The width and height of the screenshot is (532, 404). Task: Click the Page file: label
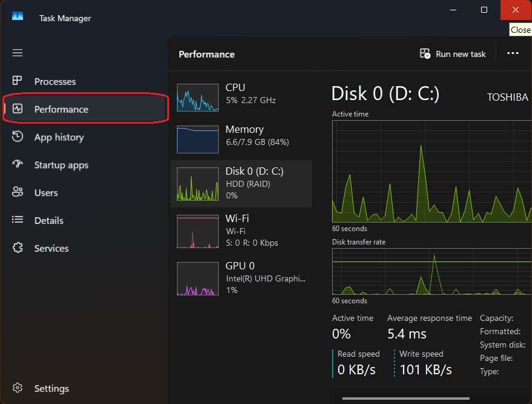[x=496, y=358]
